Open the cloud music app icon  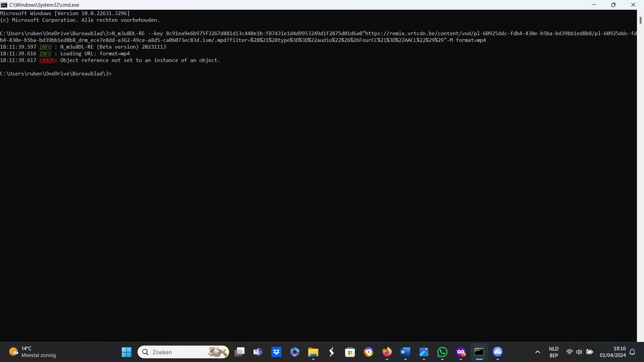click(498, 352)
